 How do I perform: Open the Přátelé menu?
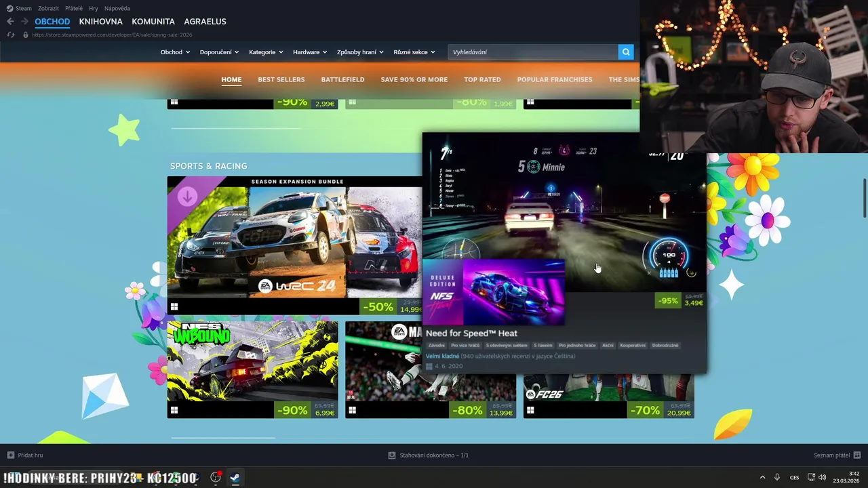click(74, 8)
